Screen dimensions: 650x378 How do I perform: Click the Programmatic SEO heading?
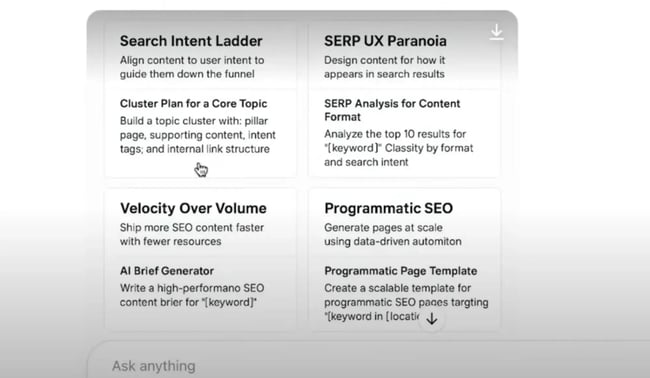(x=388, y=208)
